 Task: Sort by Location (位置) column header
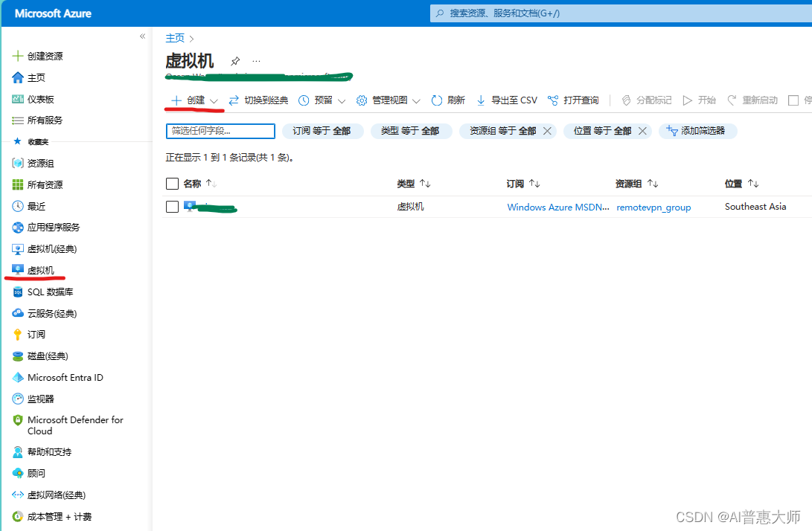pos(741,184)
